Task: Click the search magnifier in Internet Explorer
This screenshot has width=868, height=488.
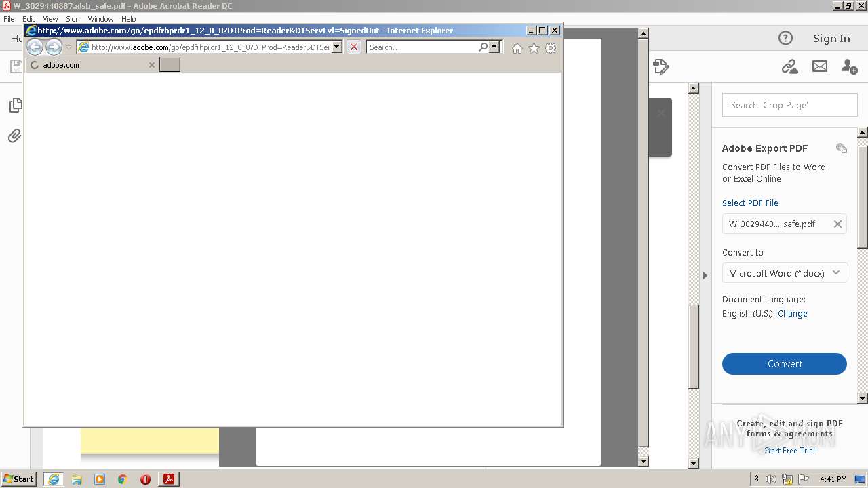Action: click(x=483, y=47)
